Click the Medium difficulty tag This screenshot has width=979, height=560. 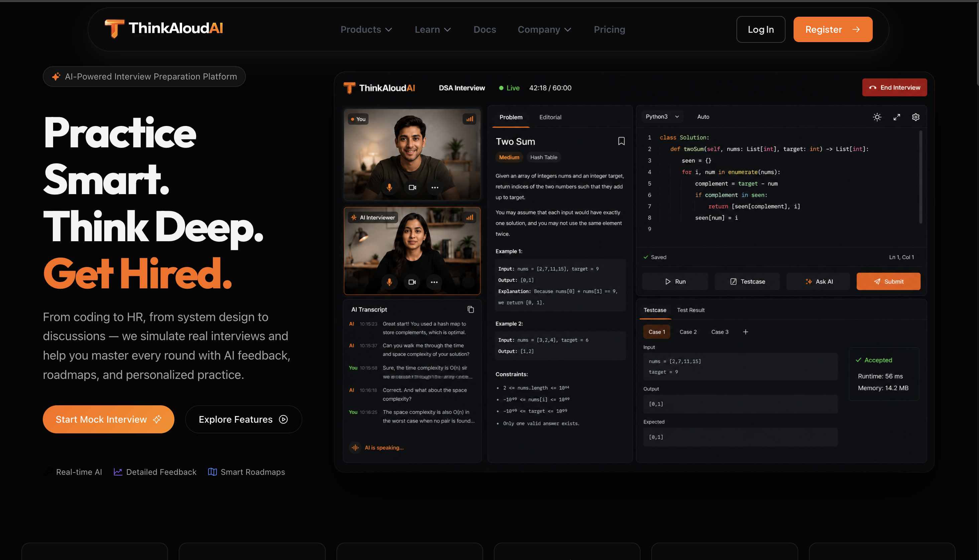click(x=509, y=157)
